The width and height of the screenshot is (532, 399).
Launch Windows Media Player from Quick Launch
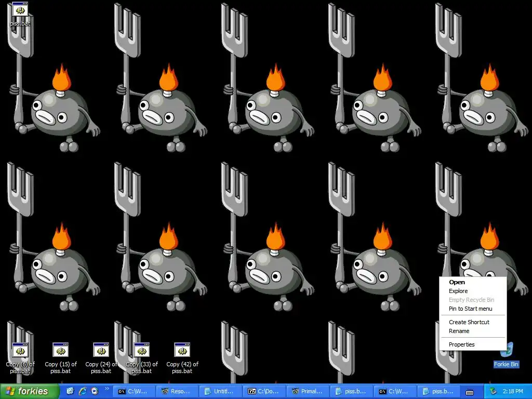point(95,391)
